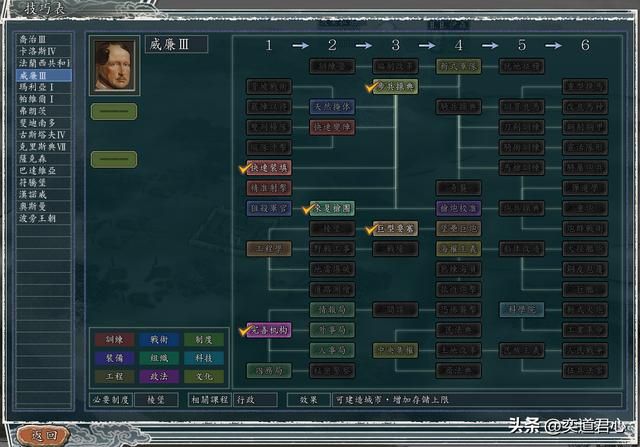Screen dimensions: 640x447
Task: Click the 威廉III name field
Action: pyautogui.click(x=176, y=44)
